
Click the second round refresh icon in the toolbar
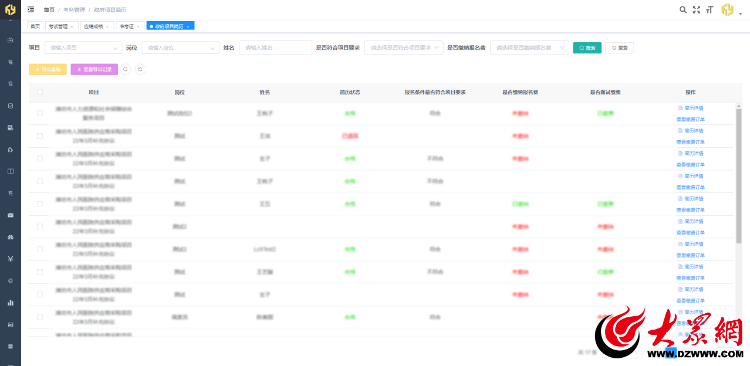pyautogui.click(x=140, y=69)
